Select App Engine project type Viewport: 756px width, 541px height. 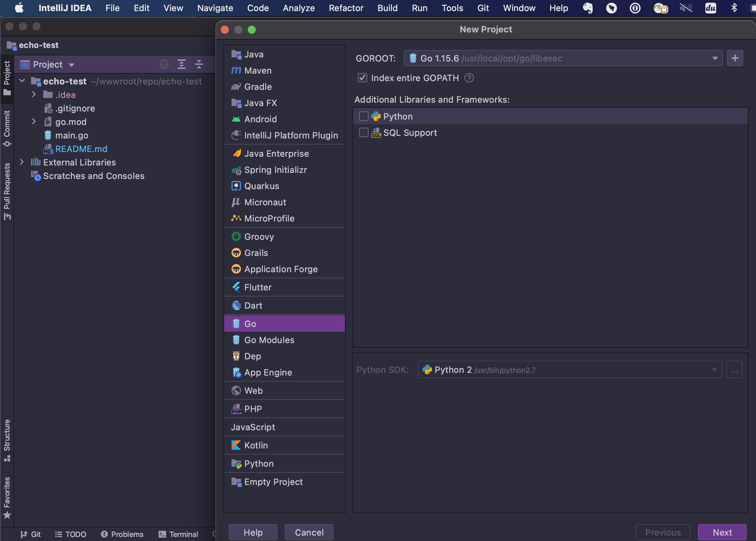pos(284,372)
